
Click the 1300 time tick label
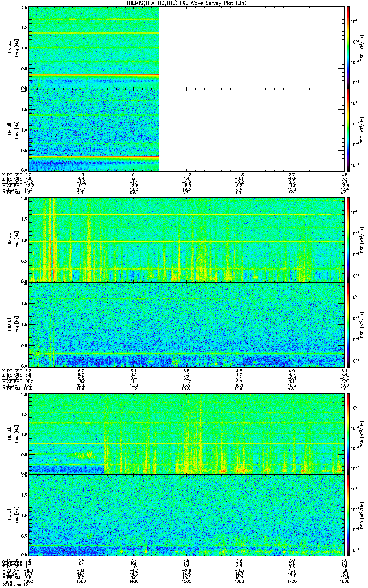[x=81, y=581]
